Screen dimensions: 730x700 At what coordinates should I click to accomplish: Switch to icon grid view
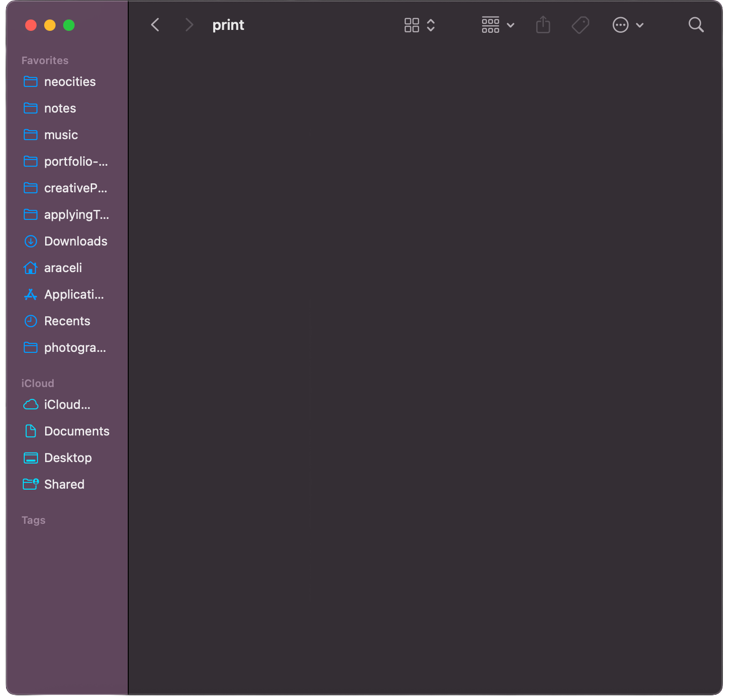coord(412,25)
